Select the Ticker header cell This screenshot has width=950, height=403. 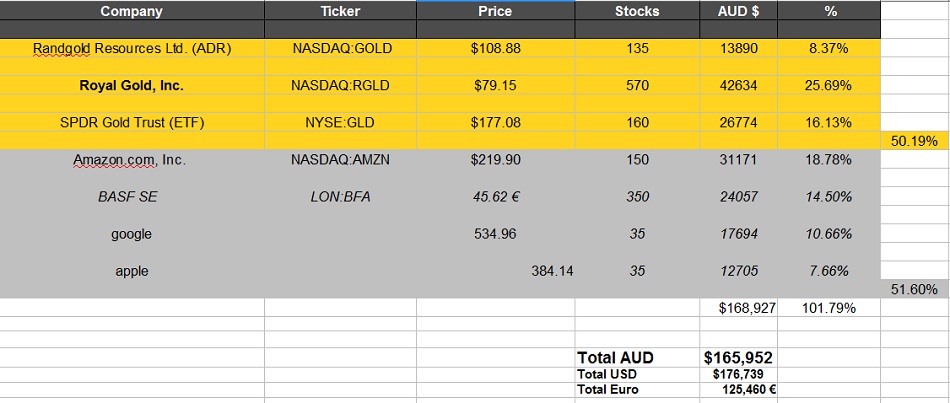(340, 12)
